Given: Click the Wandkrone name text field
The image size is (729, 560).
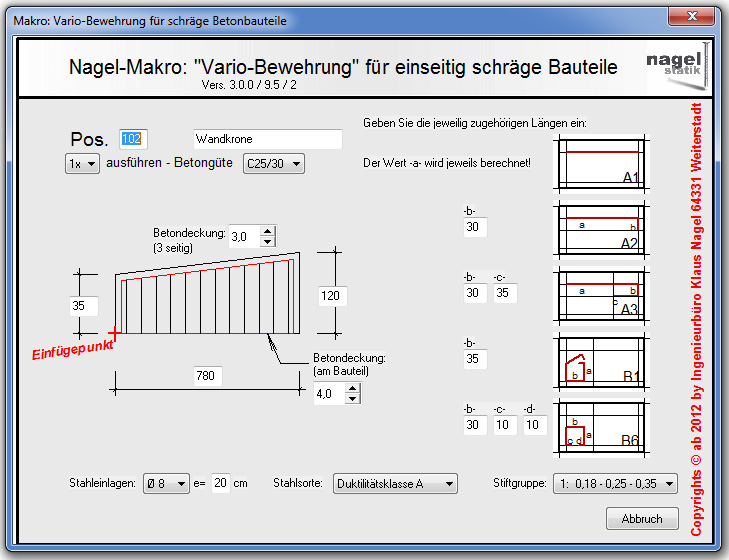Looking at the screenshot, I should (x=267, y=139).
